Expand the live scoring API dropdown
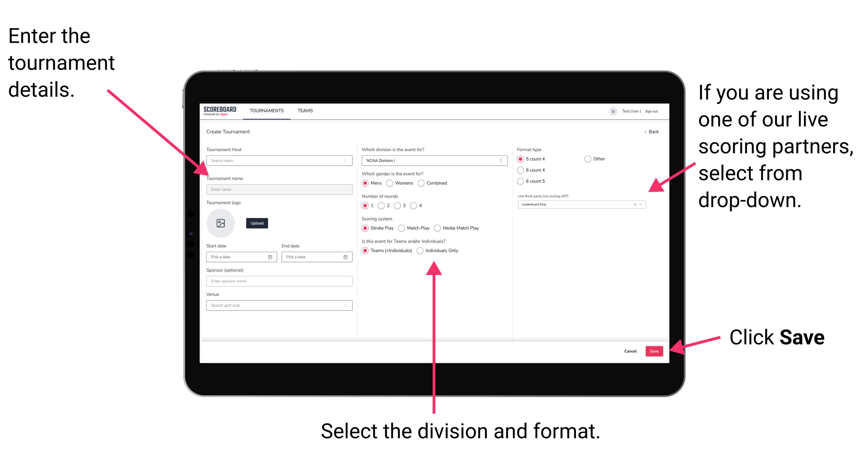Image resolution: width=868 pixels, height=467 pixels. 642,205
